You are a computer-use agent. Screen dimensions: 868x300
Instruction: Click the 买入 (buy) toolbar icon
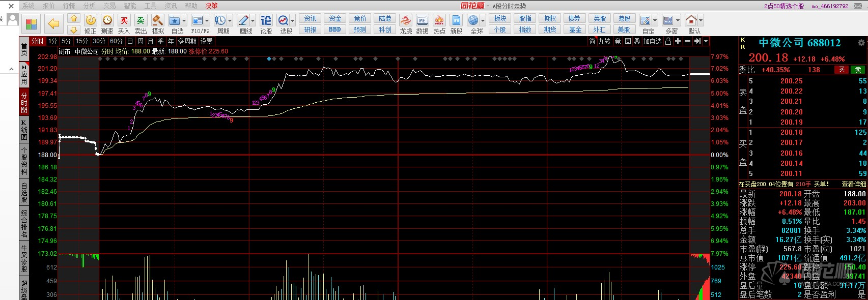coord(124,21)
